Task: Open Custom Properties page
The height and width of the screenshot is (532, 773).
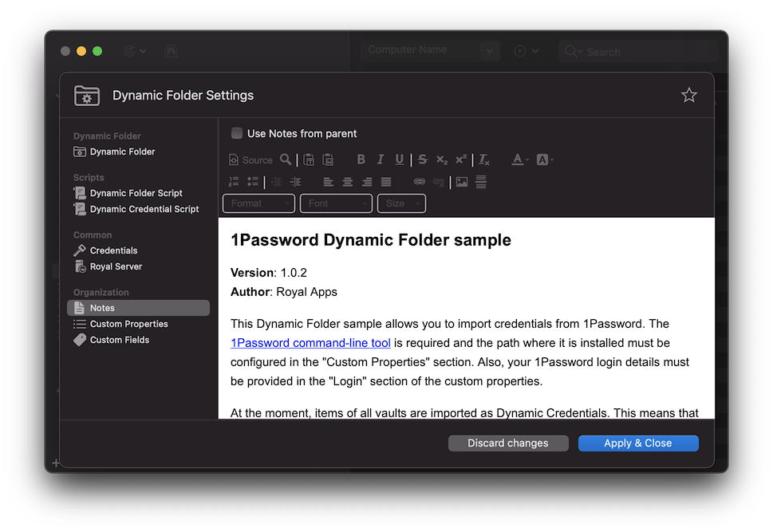Action: pos(128,324)
